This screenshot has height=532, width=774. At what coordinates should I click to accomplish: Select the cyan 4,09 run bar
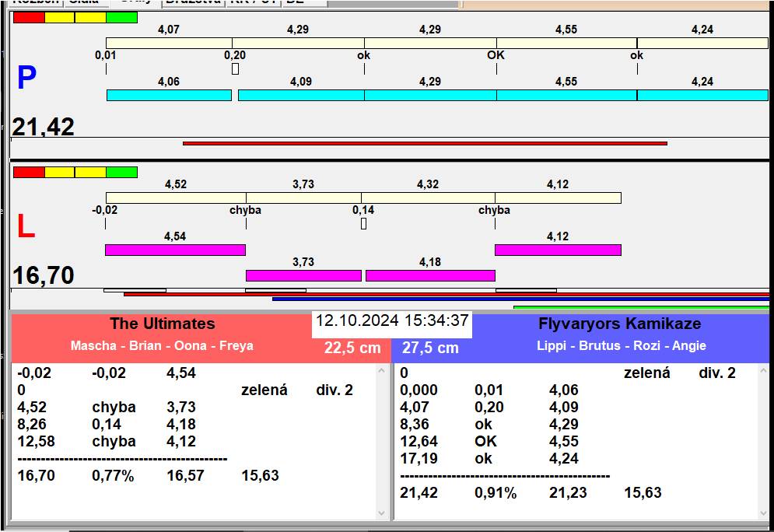(301, 95)
